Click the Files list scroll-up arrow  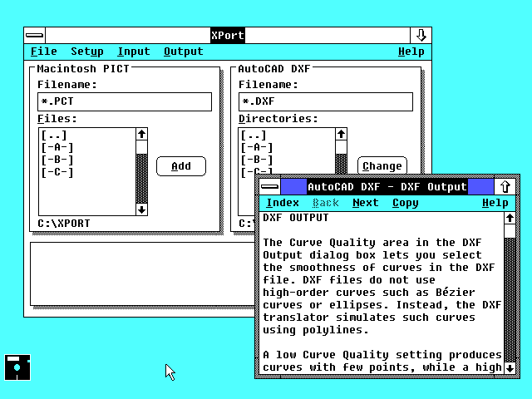click(142, 135)
